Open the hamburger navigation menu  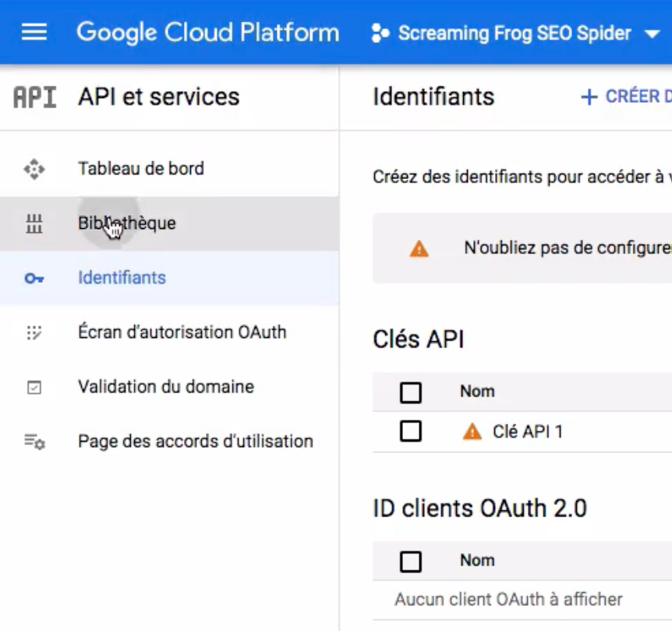click(34, 32)
